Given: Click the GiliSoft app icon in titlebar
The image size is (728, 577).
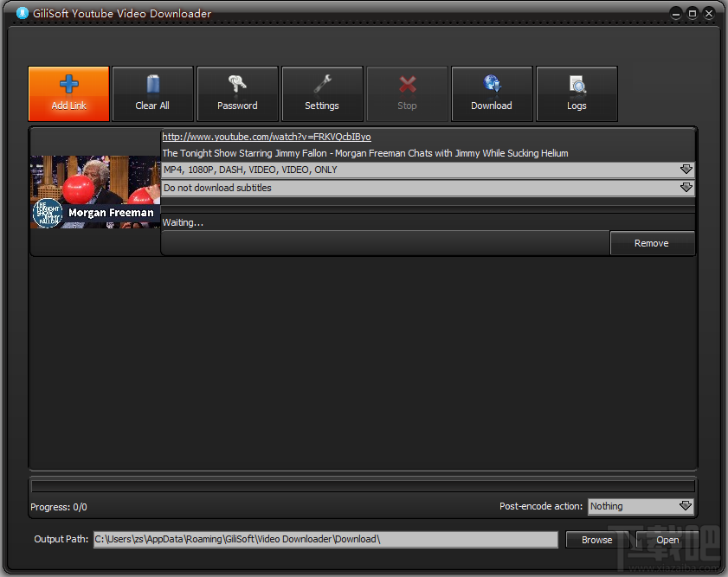Looking at the screenshot, I should 20,13.
